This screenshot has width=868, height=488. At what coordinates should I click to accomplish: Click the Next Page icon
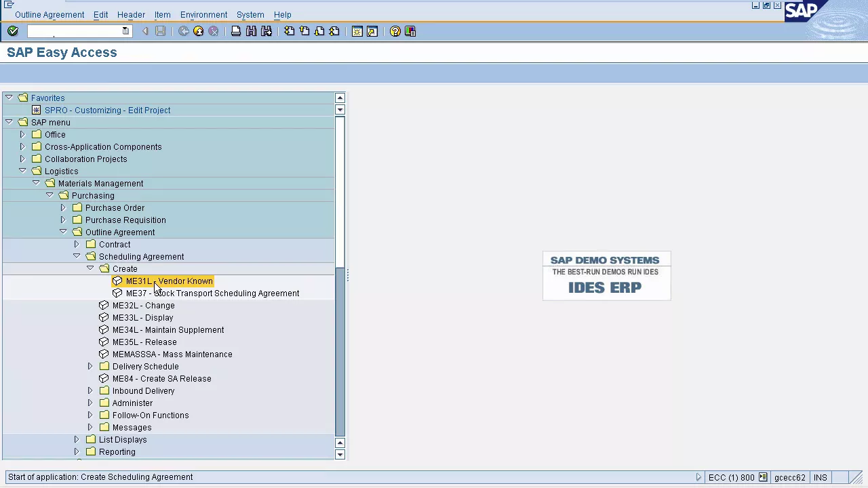[319, 31]
